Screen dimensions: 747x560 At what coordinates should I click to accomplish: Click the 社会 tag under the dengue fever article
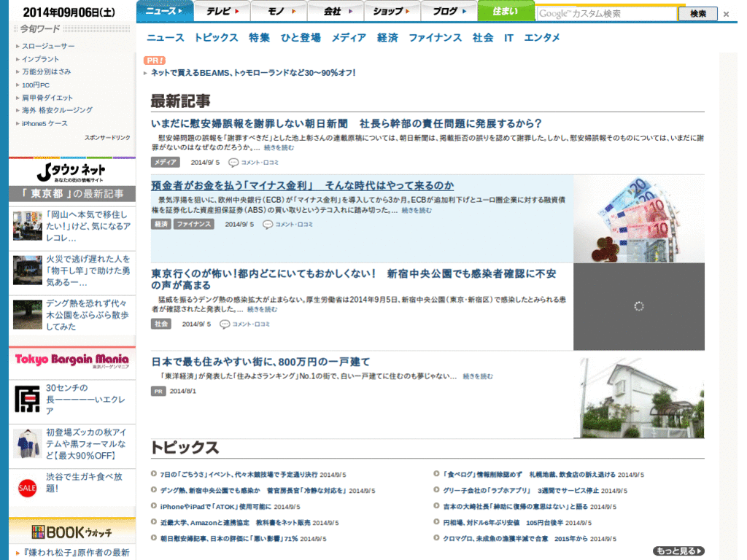(x=160, y=323)
